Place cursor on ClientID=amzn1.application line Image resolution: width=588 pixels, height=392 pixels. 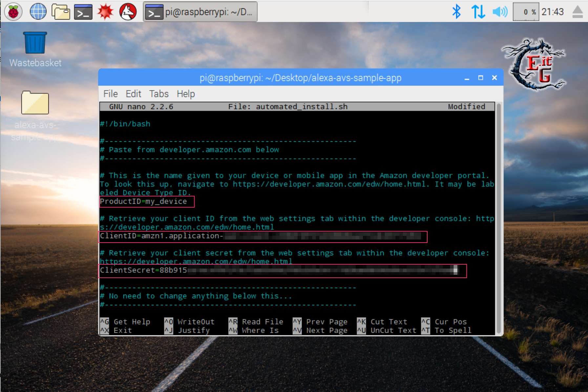[261, 236]
